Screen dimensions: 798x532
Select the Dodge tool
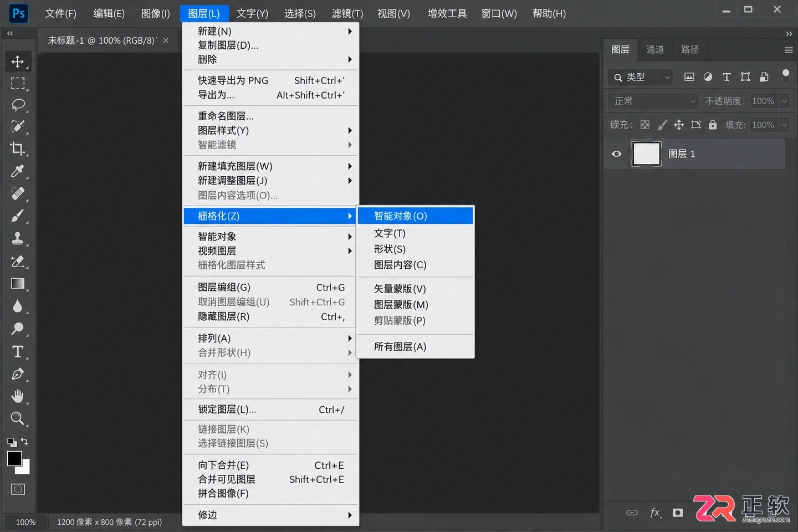coord(18,329)
